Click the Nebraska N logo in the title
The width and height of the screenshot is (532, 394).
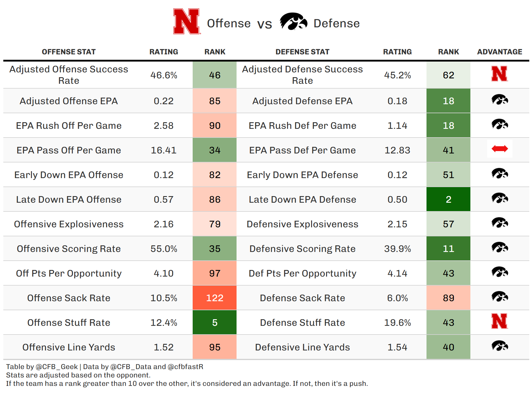point(186,21)
